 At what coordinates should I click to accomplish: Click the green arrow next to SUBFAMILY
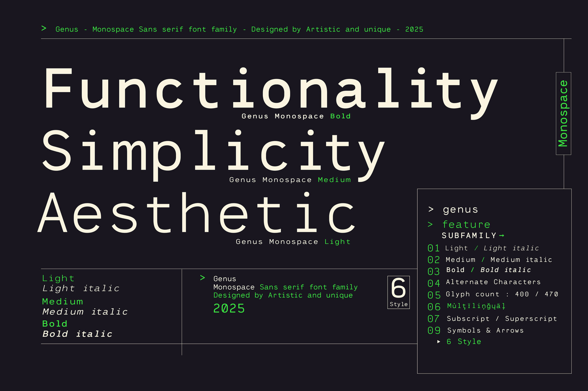pos(502,235)
